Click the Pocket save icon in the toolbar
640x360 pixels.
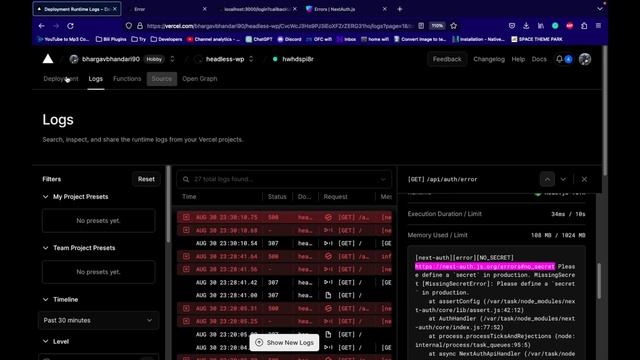[x=512, y=26]
